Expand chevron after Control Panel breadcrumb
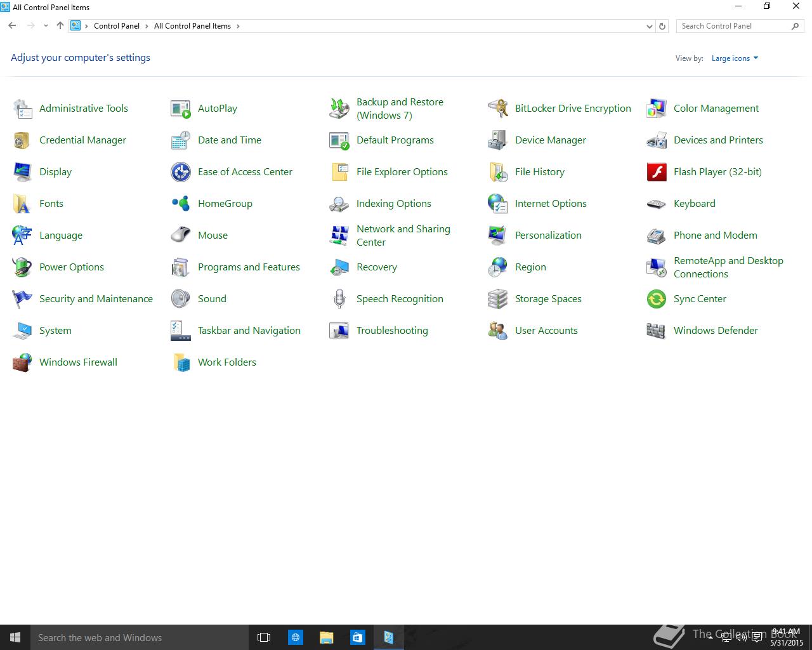This screenshot has width=812, height=650. point(147,26)
